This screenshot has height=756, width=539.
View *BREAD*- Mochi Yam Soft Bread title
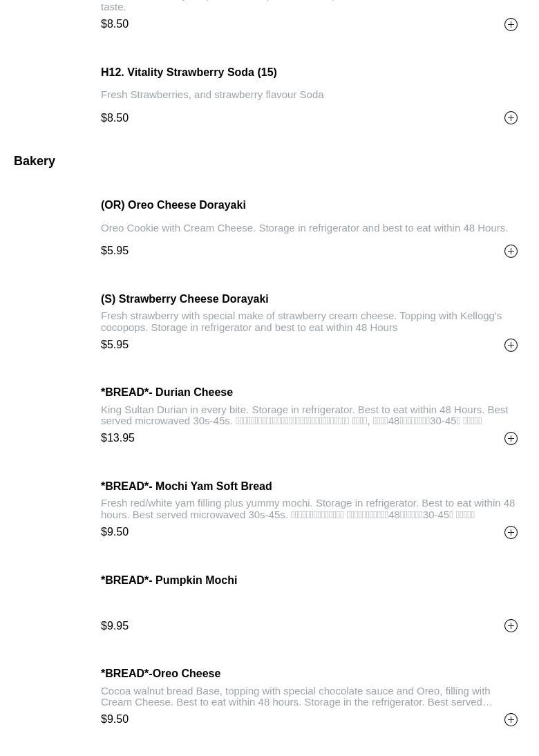click(x=186, y=486)
